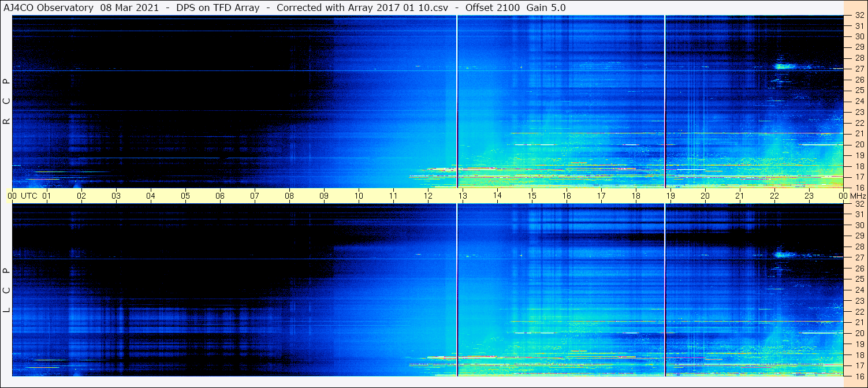
Task: Click 27 MHz on the RCP frequency scale
Action: coord(859,69)
